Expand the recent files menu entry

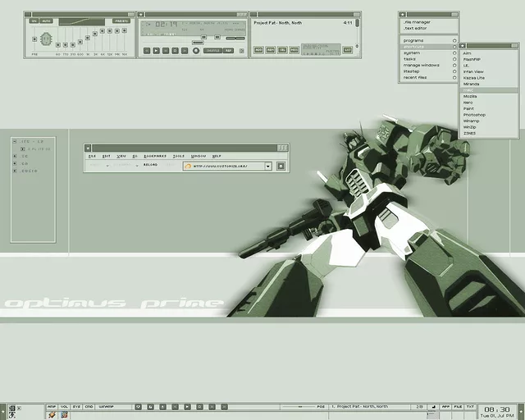coord(428,77)
